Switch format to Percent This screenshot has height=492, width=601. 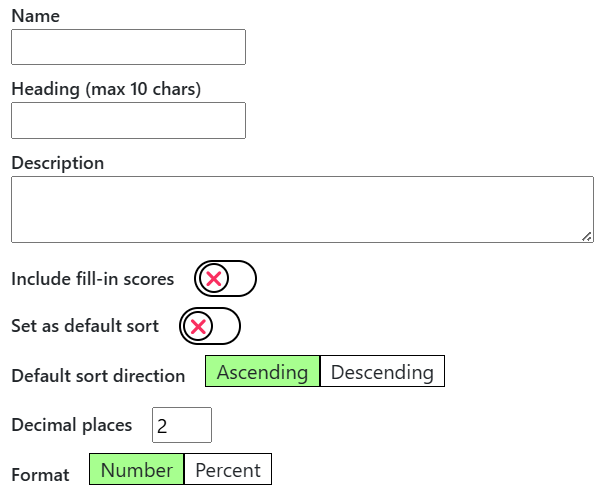[x=228, y=469]
